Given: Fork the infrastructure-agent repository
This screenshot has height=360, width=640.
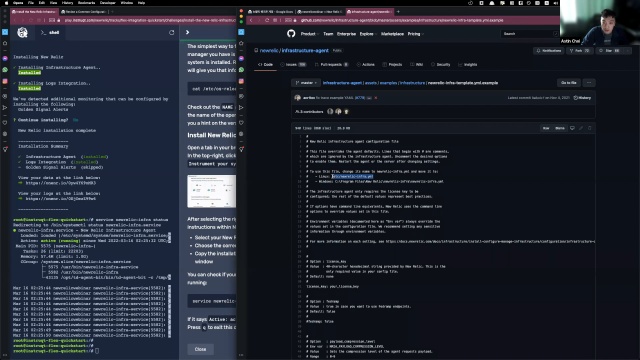Looking at the screenshot, I should pos(579,51).
